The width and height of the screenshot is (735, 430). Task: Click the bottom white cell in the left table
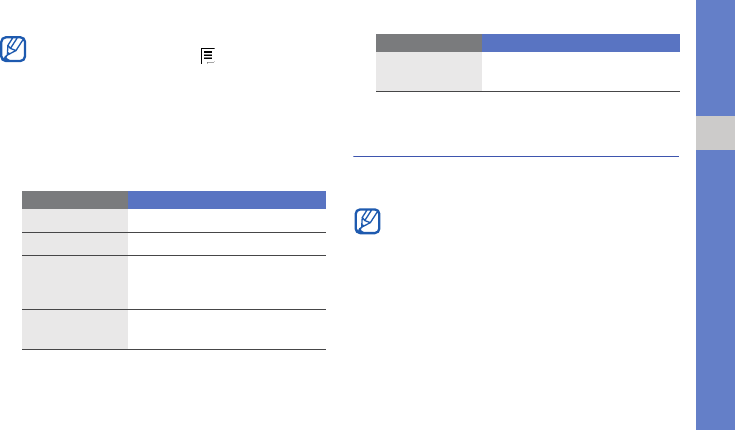point(226,329)
